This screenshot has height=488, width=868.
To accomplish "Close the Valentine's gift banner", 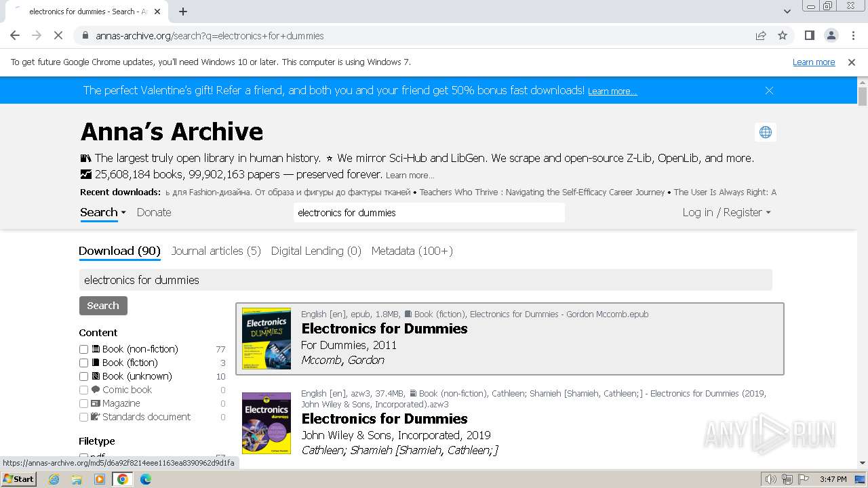I will (769, 90).
